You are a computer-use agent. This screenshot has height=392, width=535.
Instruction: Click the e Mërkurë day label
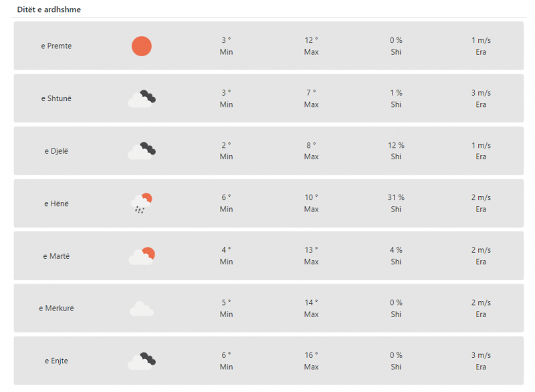pos(56,308)
